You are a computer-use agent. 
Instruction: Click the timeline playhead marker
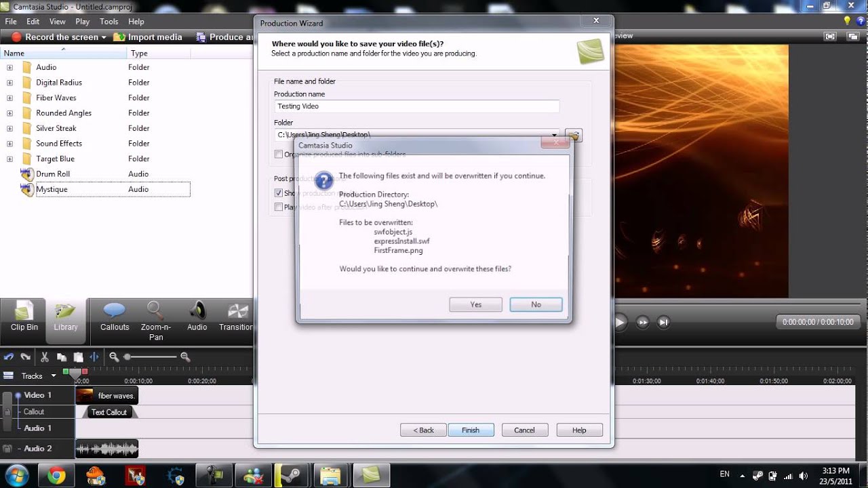pos(75,373)
